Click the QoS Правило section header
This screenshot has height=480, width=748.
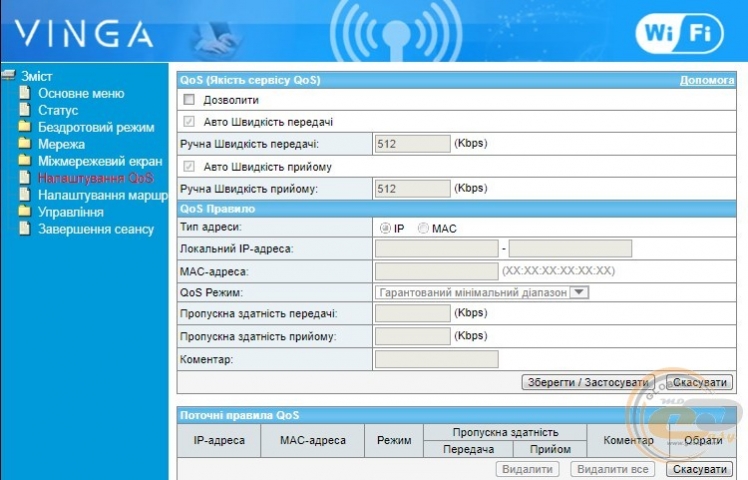tap(456, 209)
